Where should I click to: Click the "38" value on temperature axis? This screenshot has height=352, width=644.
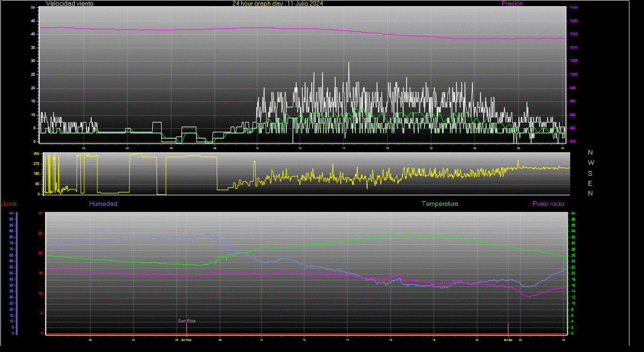pos(573,219)
